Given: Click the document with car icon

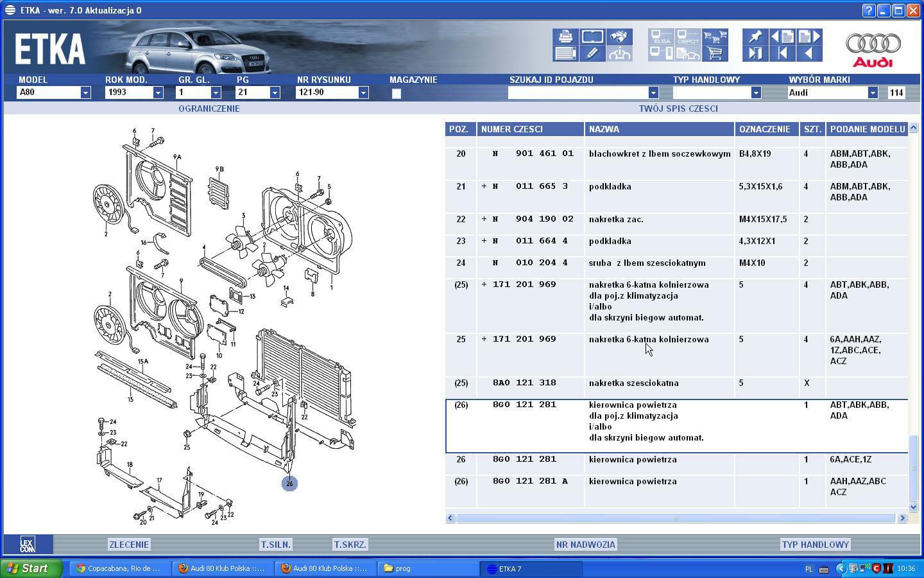Looking at the screenshot, I should (x=688, y=53).
